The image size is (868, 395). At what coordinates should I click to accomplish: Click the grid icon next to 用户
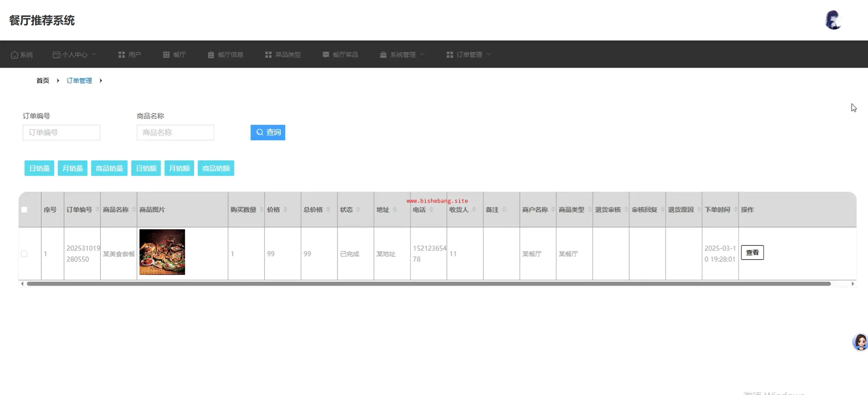[x=121, y=55]
